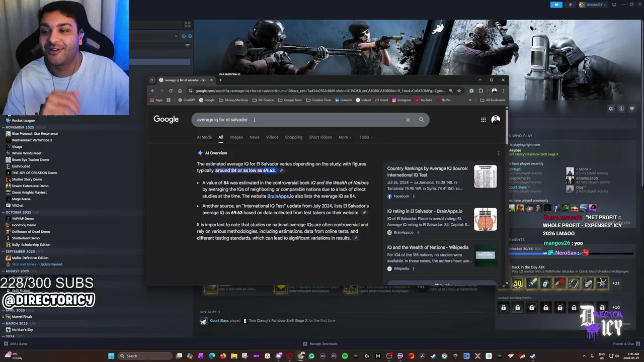Open Steam game settings gear
Viewport: 644px width, 362px height.
click(611, 109)
